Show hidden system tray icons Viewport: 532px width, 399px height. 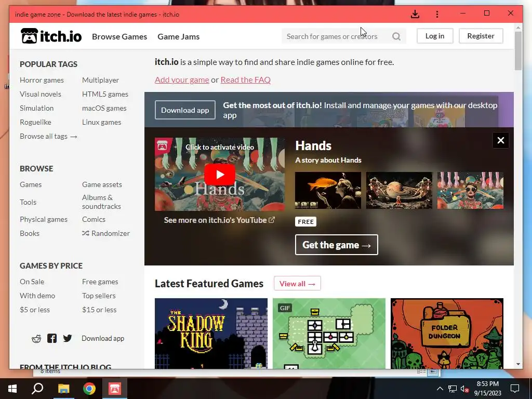[x=440, y=389]
